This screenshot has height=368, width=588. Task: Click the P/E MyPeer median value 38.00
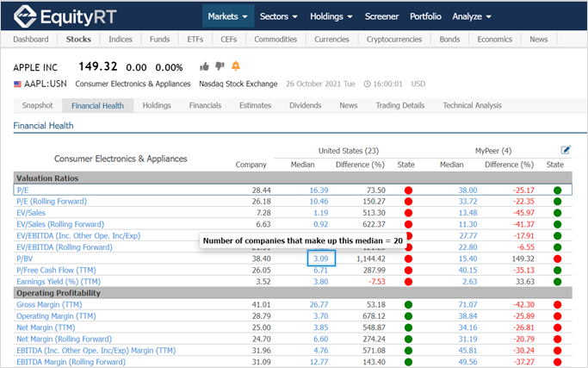(467, 190)
